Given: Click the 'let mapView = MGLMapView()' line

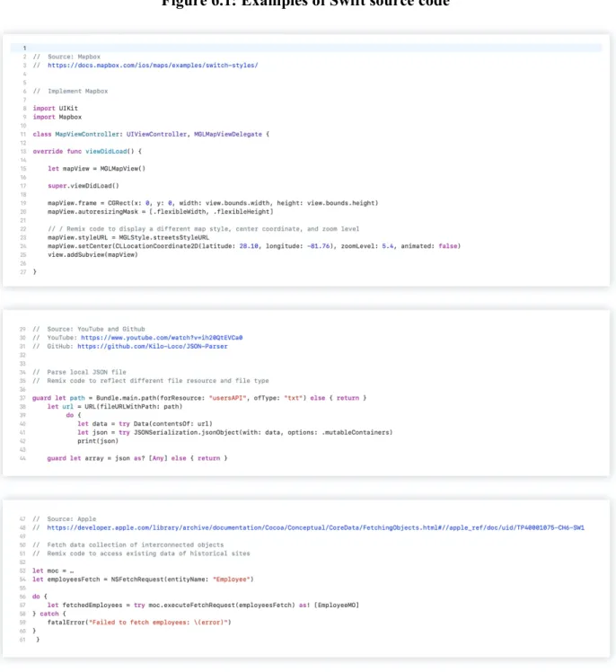Looking at the screenshot, I should (x=96, y=168).
